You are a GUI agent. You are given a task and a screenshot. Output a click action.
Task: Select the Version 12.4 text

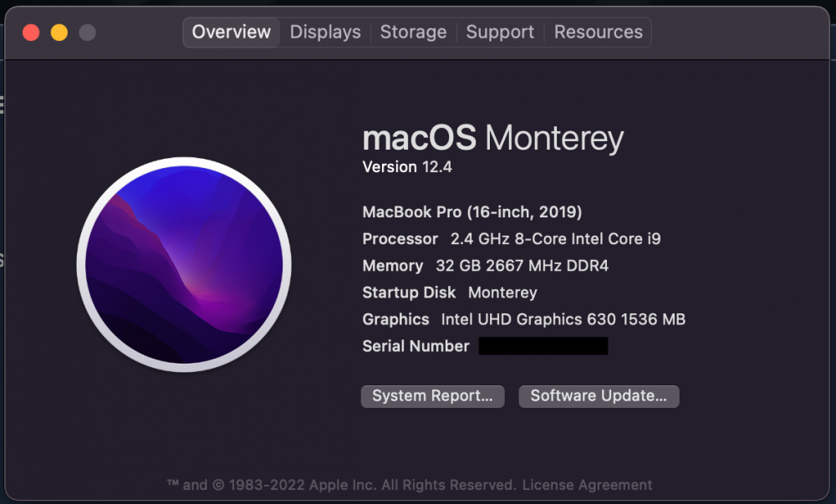pyautogui.click(x=407, y=166)
